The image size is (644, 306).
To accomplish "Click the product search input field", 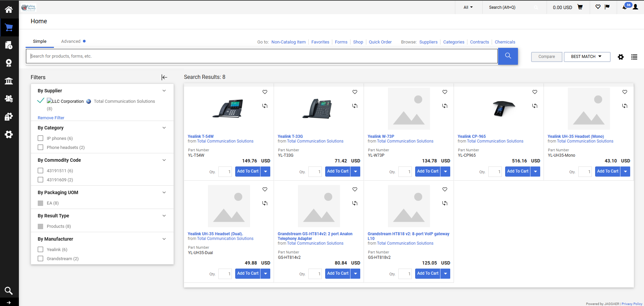I will pyautogui.click(x=262, y=56).
